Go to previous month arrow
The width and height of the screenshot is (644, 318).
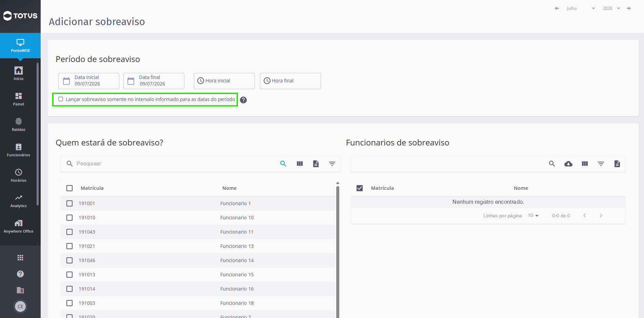tap(557, 8)
